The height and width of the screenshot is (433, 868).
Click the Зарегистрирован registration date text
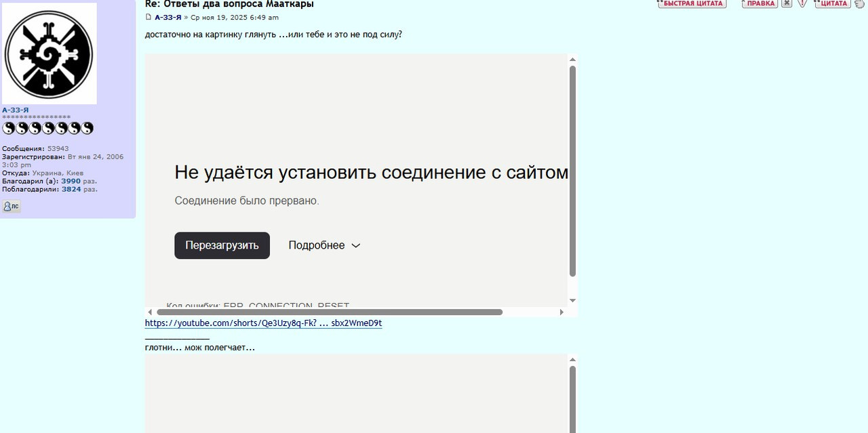(63, 161)
